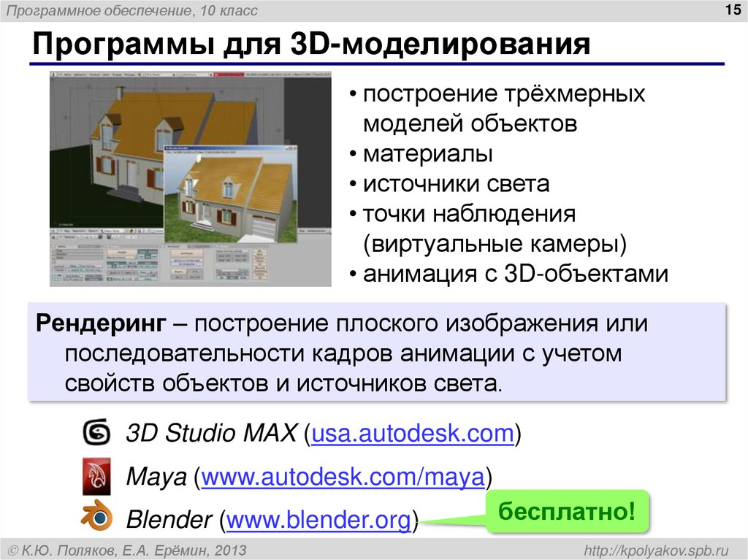
Task: Open the Add menu in Blender's menu bar
Action: click(x=77, y=74)
